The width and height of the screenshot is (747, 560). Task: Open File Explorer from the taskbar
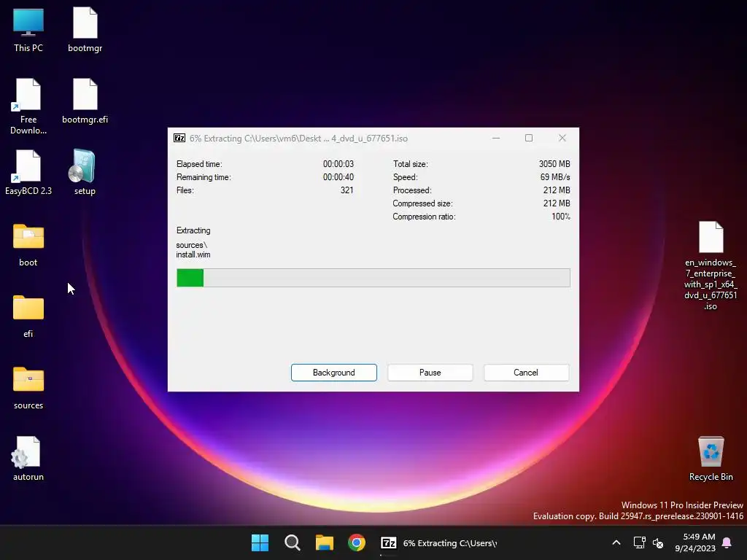[x=325, y=542]
